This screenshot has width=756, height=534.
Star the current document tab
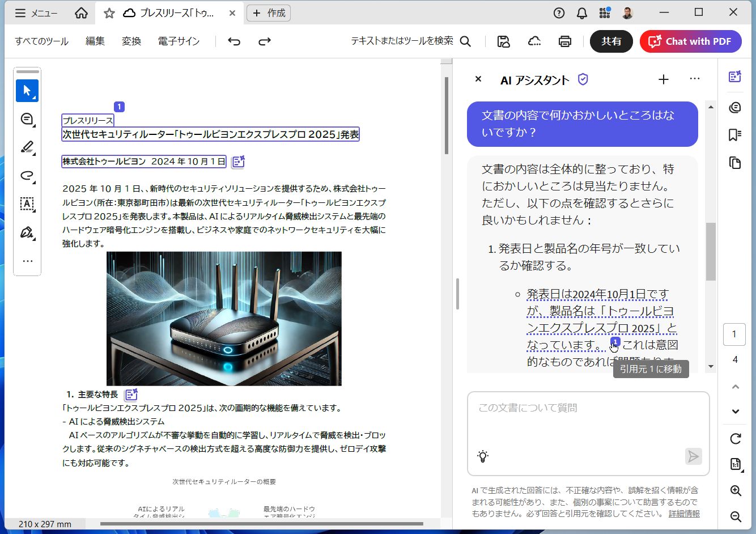pyautogui.click(x=109, y=13)
